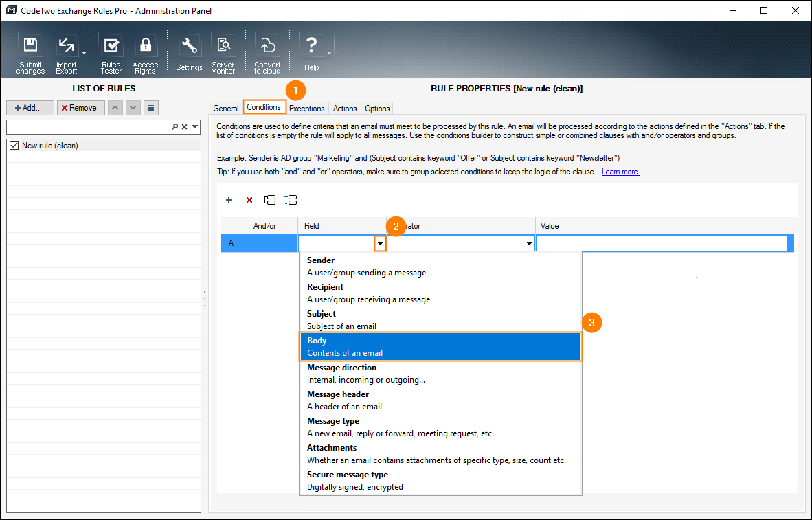The image size is (812, 520).
Task: Click the And/or column header
Action: tap(270, 226)
